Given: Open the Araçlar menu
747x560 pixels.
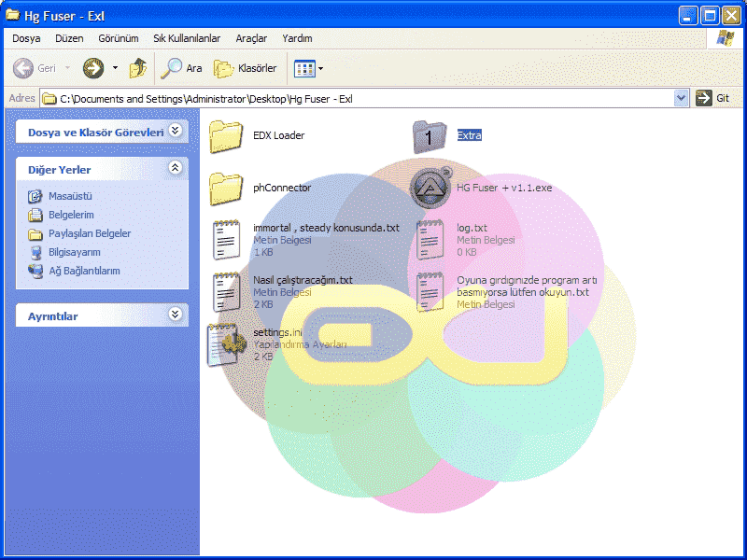Looking at the screenshot, I should [x=251, y=38].
